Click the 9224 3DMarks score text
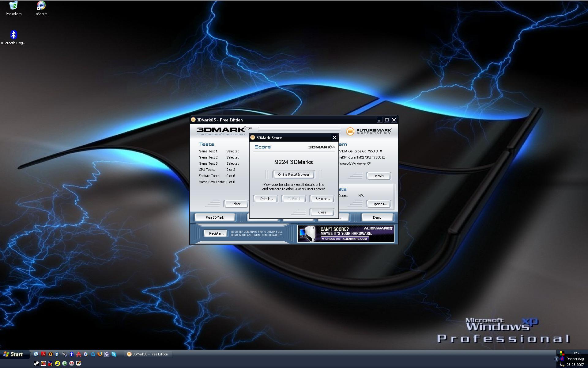Screen dimensions: 588x368 [x=294, y=162]
